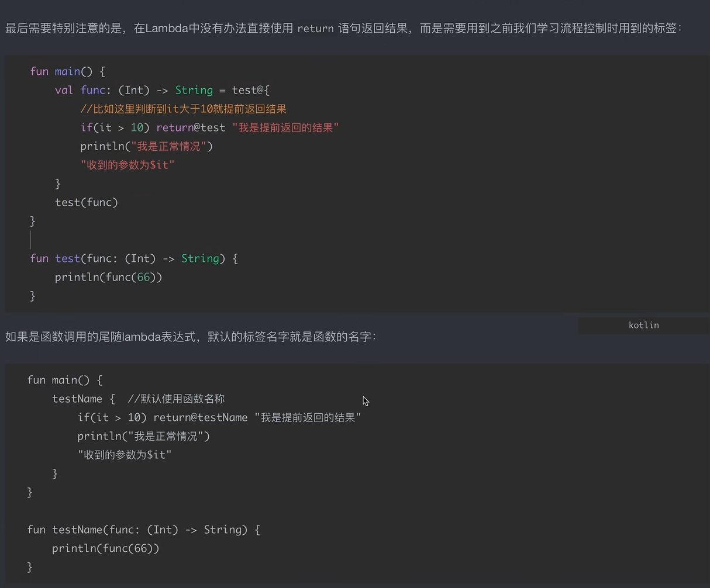Viewport: 710px width, 588px height.
Task: Click the text caret line above fun test
Action: coord(30,240)
